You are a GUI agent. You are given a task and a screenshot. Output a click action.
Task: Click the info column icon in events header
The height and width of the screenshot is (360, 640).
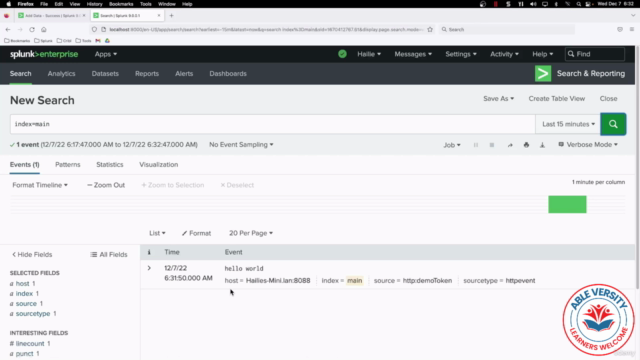pyautogui.click(x=149, y=252)
